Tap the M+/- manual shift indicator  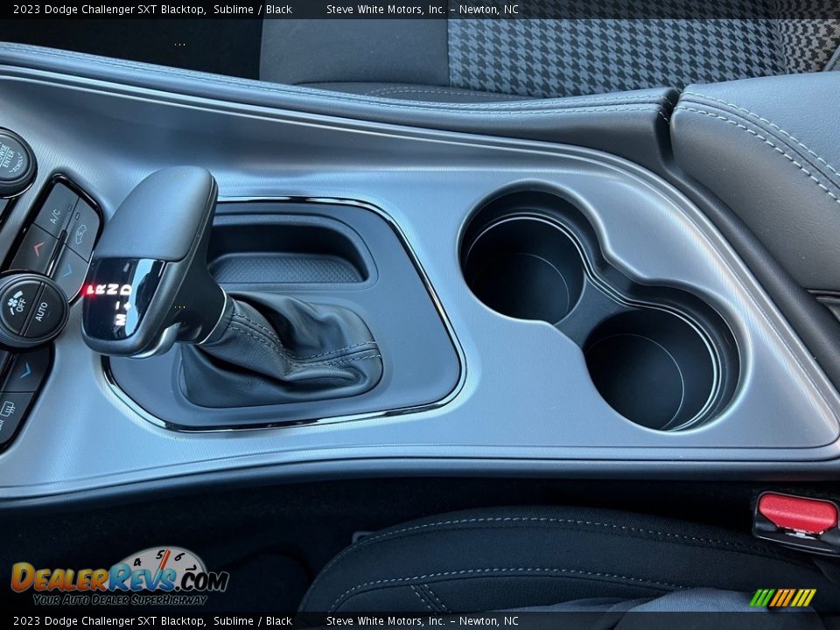[x=124, y=314]
